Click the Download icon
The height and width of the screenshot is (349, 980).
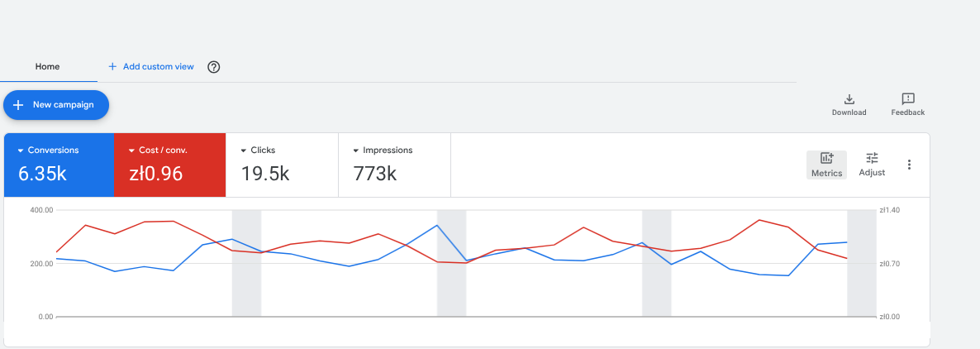849,98
